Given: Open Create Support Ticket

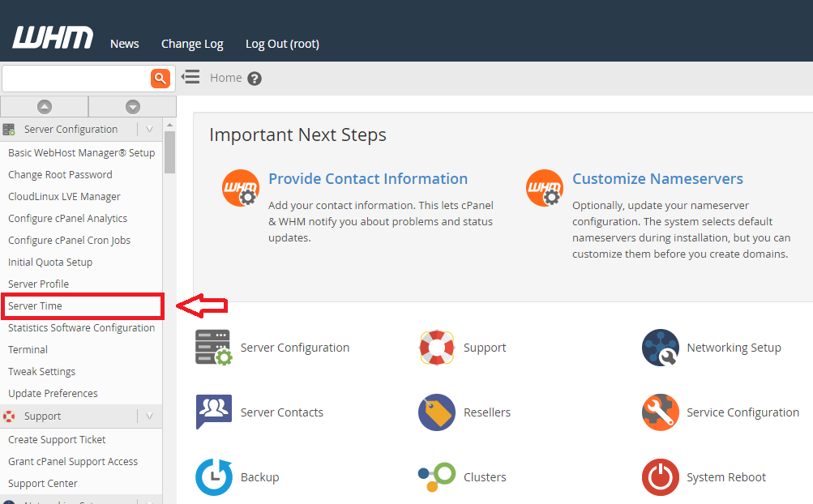Looking at the screenshot, I should pos(57,440).
